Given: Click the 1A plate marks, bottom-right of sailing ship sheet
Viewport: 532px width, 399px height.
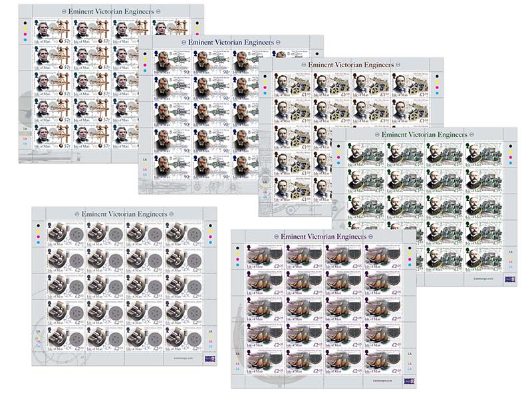Looking at the screenshot, I should click(x=410, y=361).
